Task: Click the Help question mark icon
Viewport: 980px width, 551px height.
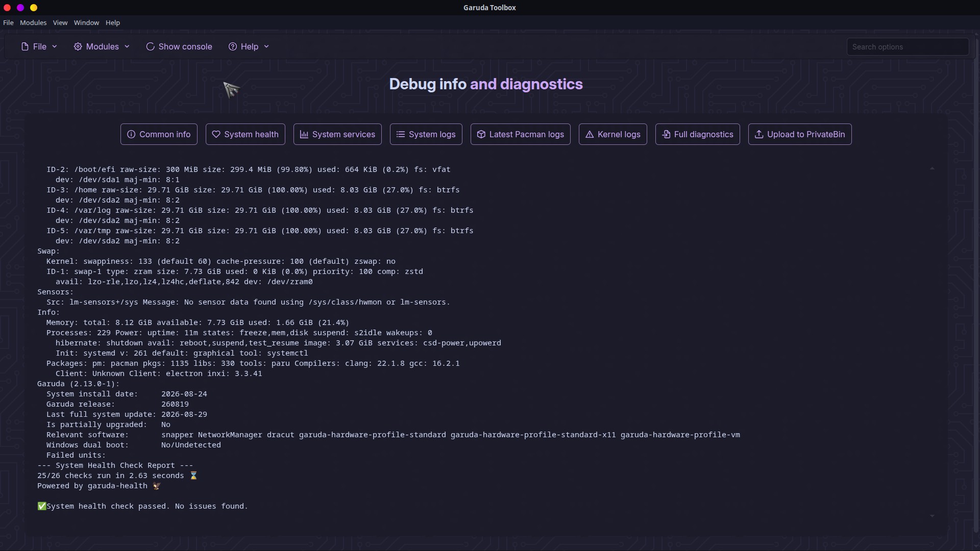Action: pos(233,46)
